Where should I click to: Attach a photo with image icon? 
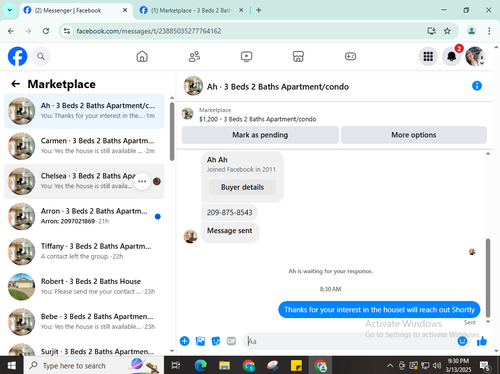200,341
